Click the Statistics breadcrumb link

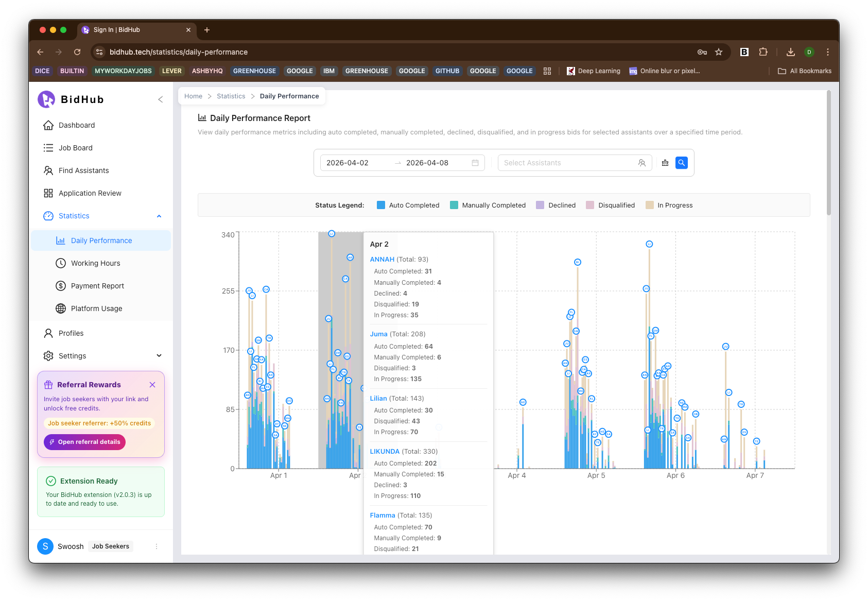click(231, 96)
